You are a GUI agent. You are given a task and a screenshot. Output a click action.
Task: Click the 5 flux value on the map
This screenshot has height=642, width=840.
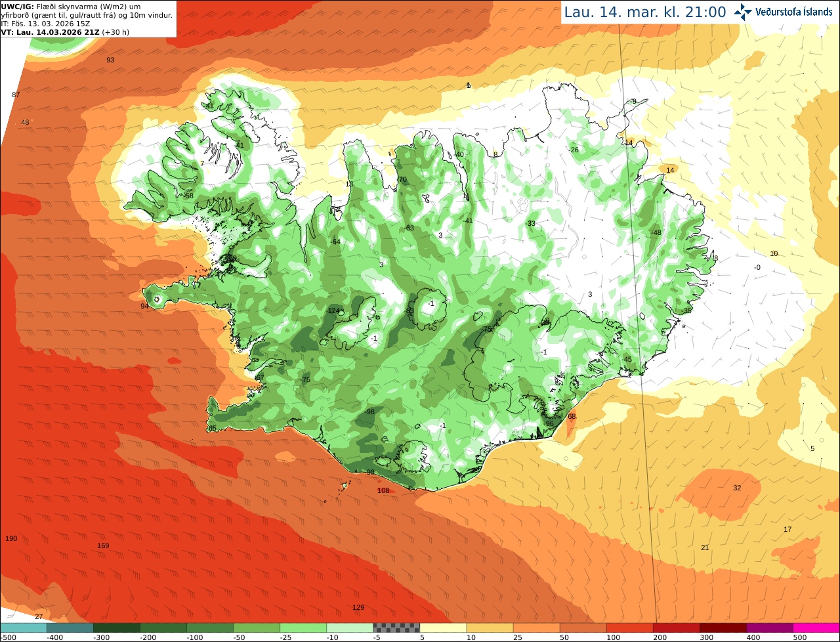(x=812, y=448)
